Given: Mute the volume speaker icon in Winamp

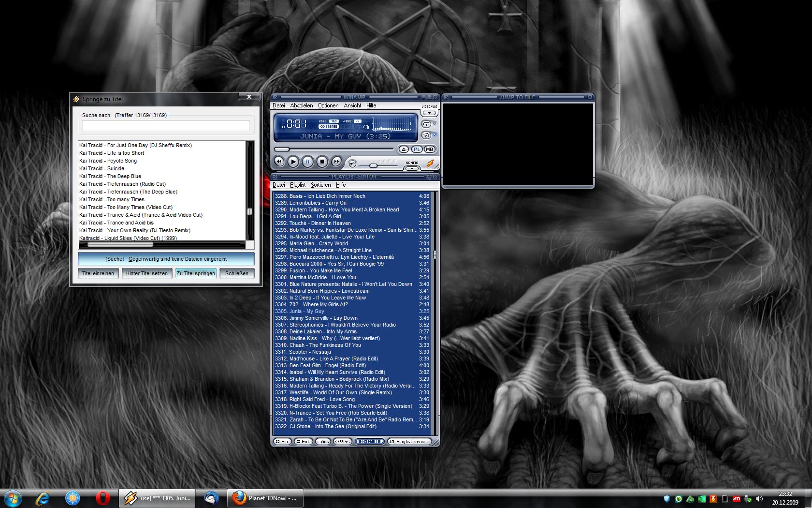Looking at the screenshot, I should [x=352, y=164].
